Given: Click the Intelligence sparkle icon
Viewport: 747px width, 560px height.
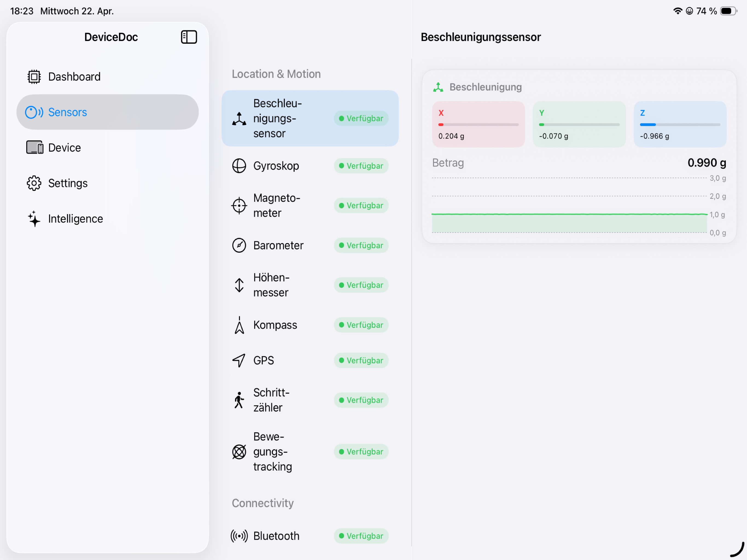Looking at the screenshot, I should tap(34, 218).
